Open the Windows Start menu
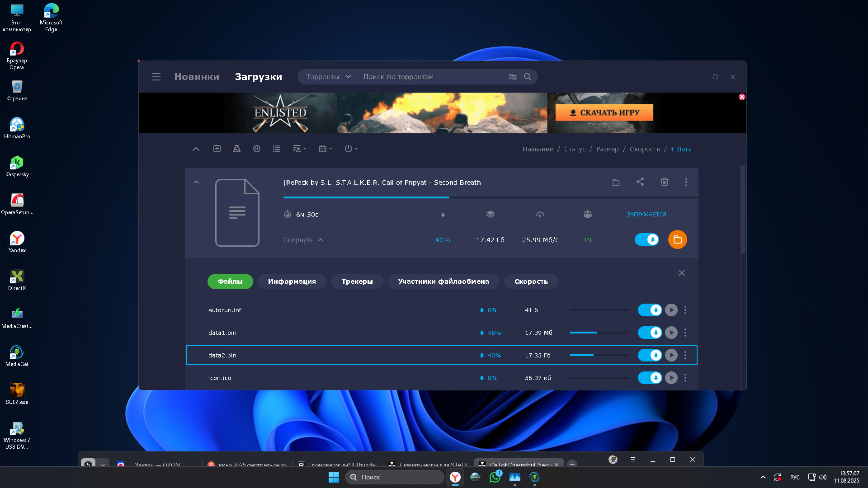 pos(334,477)
